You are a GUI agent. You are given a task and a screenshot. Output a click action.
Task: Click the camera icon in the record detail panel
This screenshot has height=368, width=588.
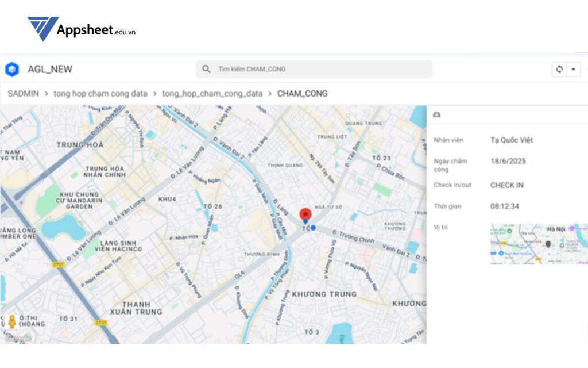(437, 114)
